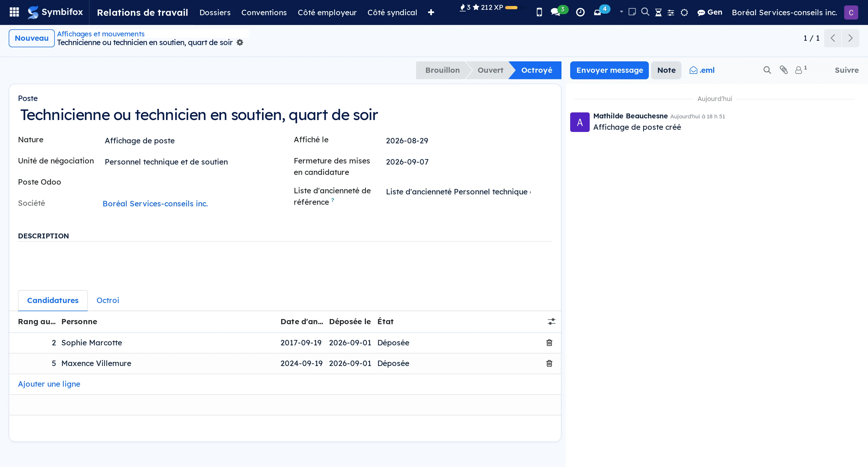Click the hourglass timer icon
Viewport: 868px width, 467px height.
(x=658, y=12)
